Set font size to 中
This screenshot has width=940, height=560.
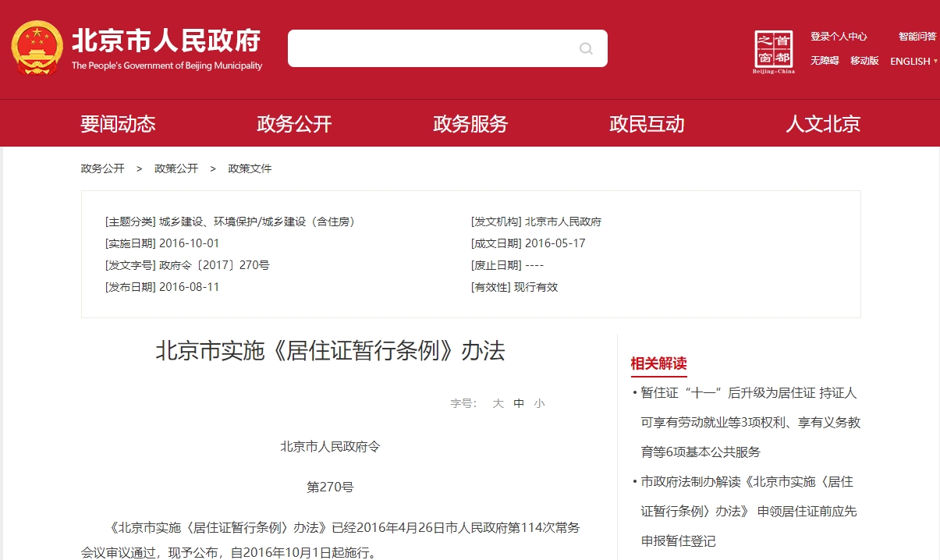(x=519, y=403)
